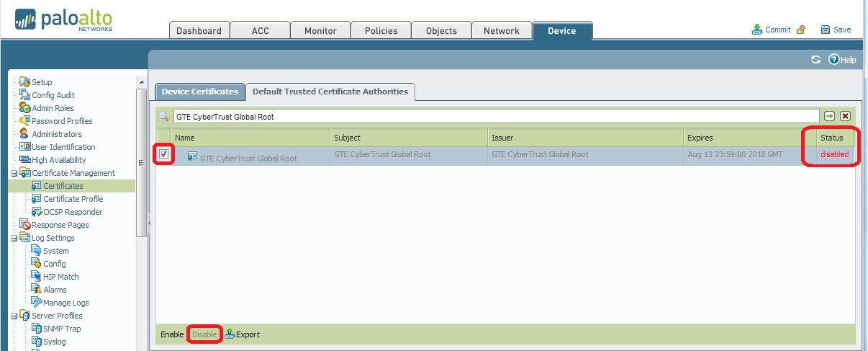Click the disabled status text
Viewport: 868px width, 351px height.
click(834, 154)
